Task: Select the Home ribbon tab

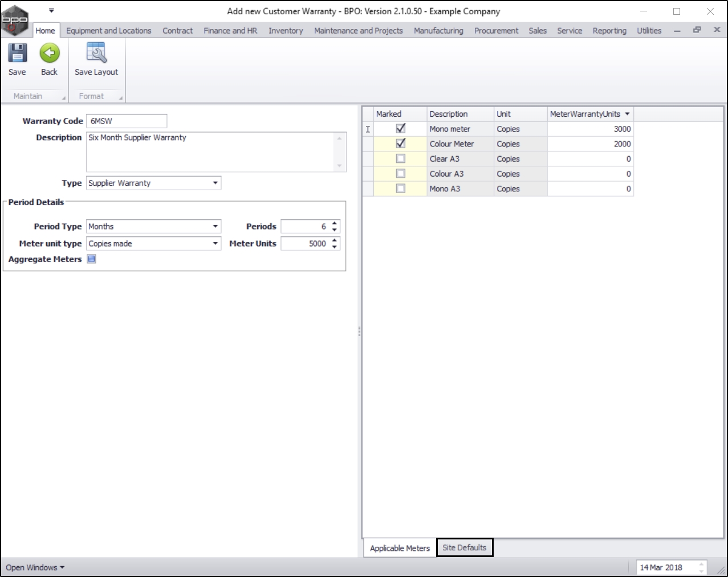Action: click(46, 31)
